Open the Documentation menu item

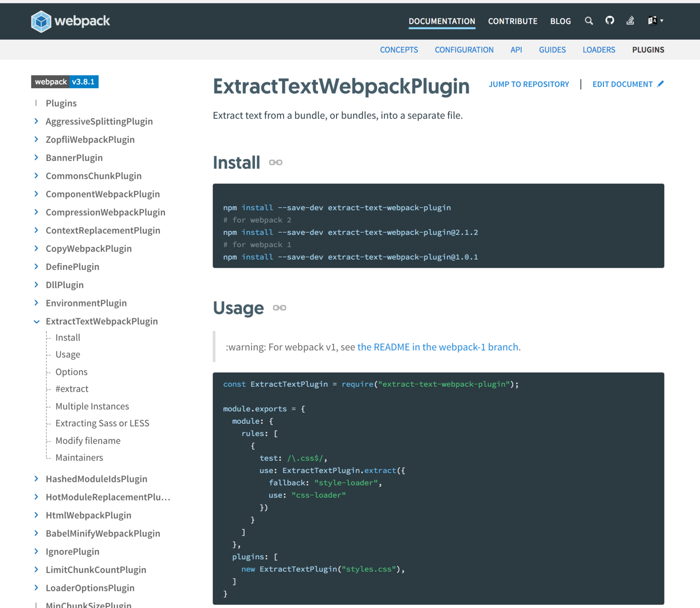coord(442,21)
